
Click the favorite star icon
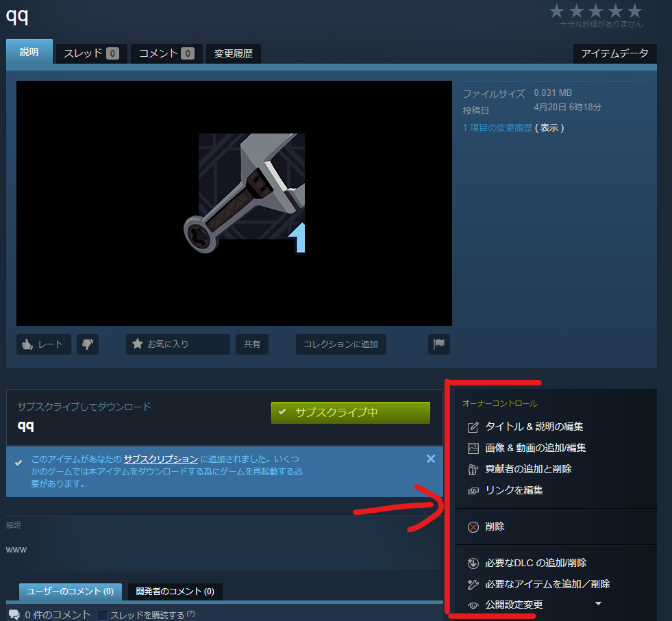pos(137,344)
